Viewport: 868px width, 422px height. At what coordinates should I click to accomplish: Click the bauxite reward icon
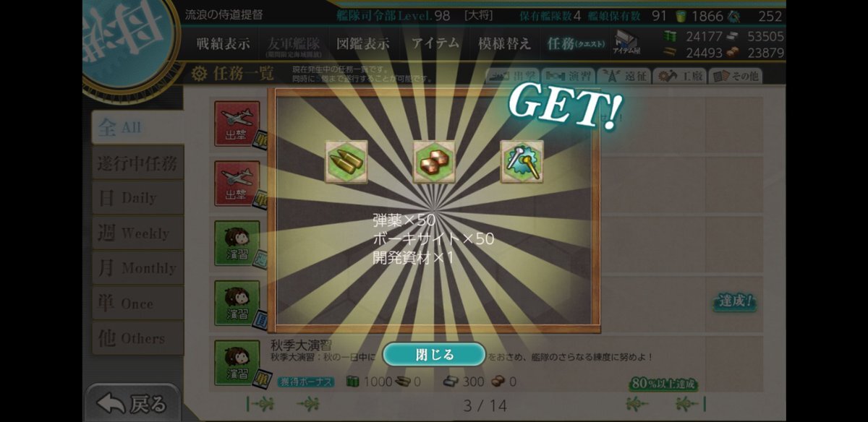click(x=434, y=161)
